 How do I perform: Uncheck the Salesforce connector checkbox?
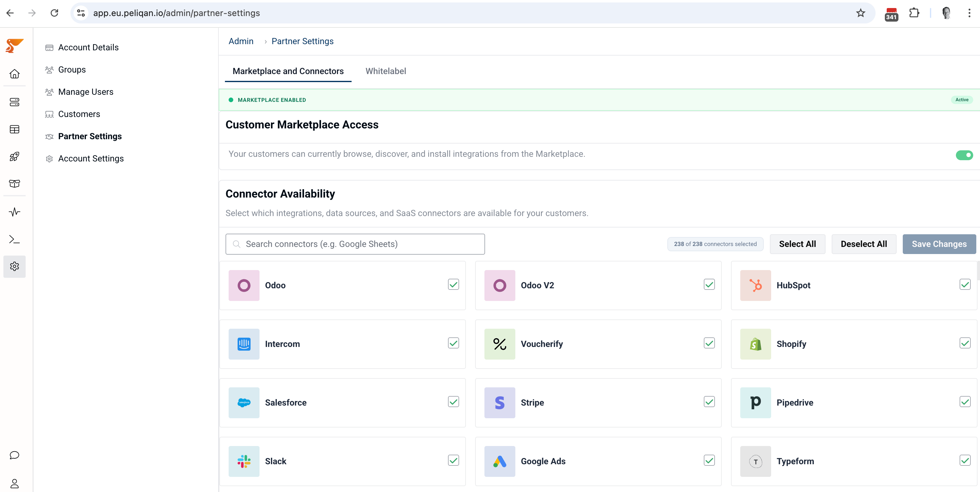coord(454,402)
